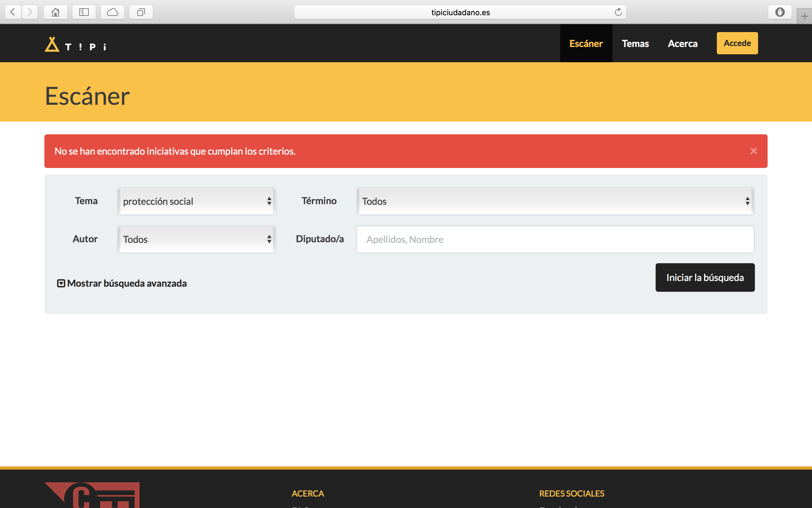Click Iniciar la búsqueda button
The image size is (812, 508).
coord(705,277)
